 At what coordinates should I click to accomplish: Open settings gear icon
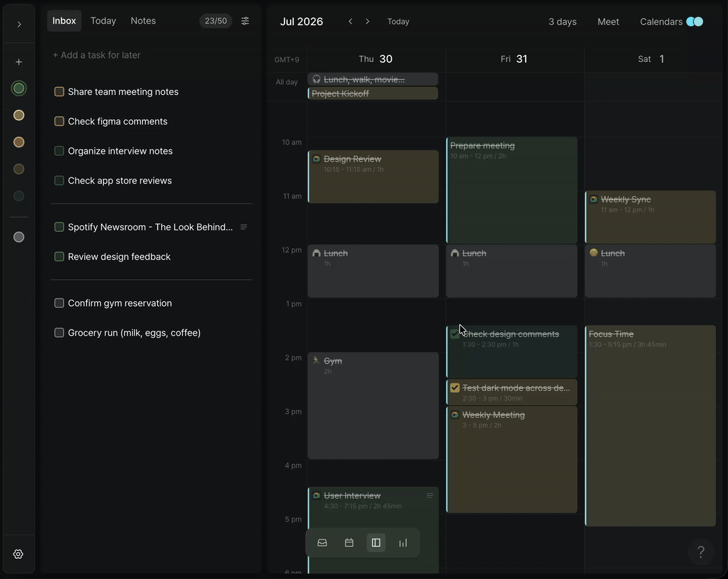point(18,554)
